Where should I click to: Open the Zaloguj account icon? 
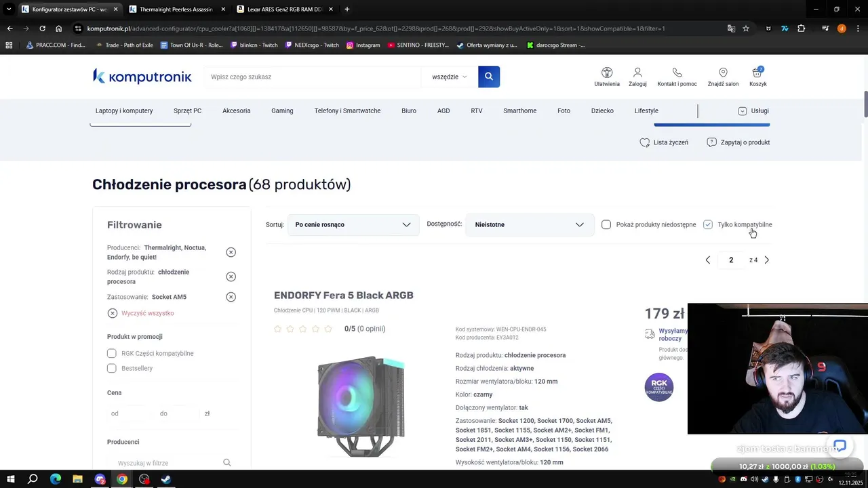click(x=637, y=73)
